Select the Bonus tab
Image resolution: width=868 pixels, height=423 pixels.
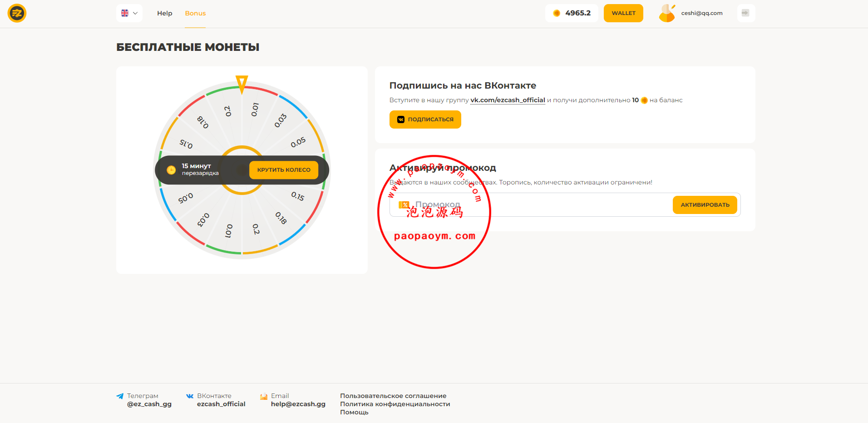pyautogui.click(x=195, y=13)
